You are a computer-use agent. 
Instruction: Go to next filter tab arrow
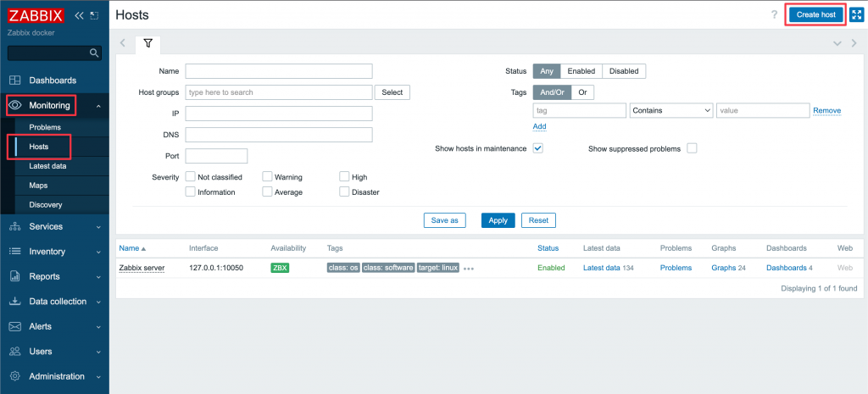854,43
